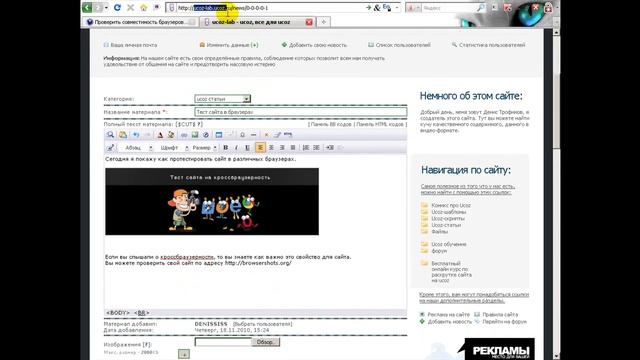This screenshot has height=360, width=640.
Task: Open the address bar dropdown arrow
Action: click(396, 7)
